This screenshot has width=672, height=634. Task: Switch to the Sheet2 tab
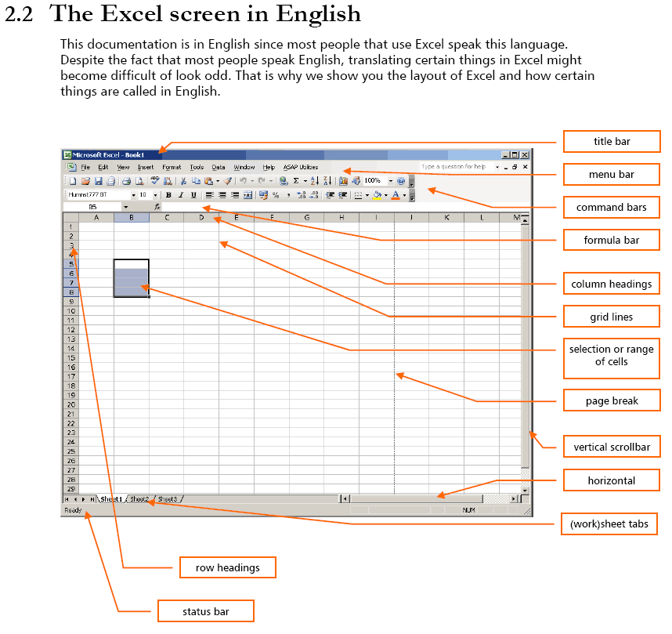139,499
